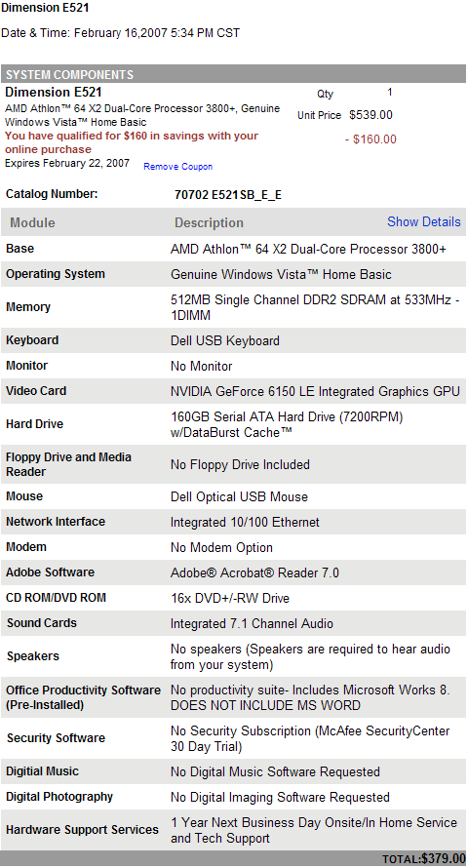The height and width of the screenshot is (868, 468).
Task: Open the Show Details link
Action: pos(424,222)
